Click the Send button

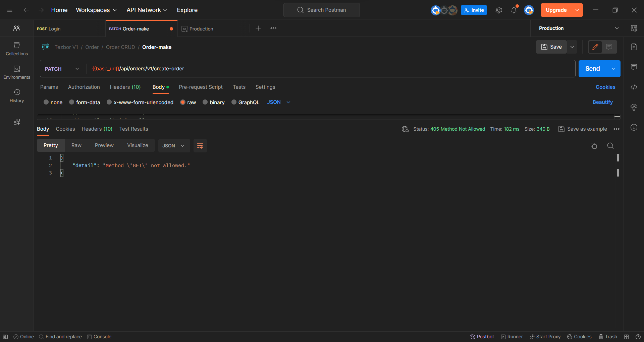592,68
